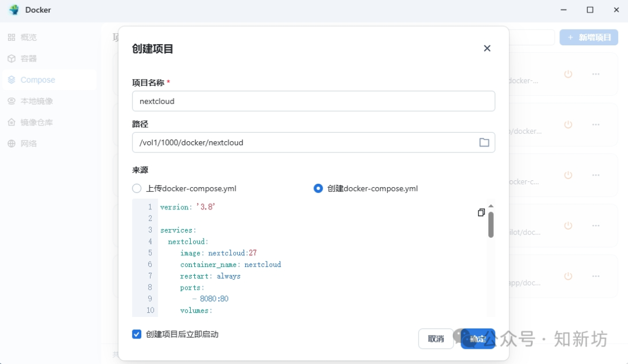Viewport: 628px width, 364px height.
Task: Click the code line "restart: always"
Action: point(210,276)
